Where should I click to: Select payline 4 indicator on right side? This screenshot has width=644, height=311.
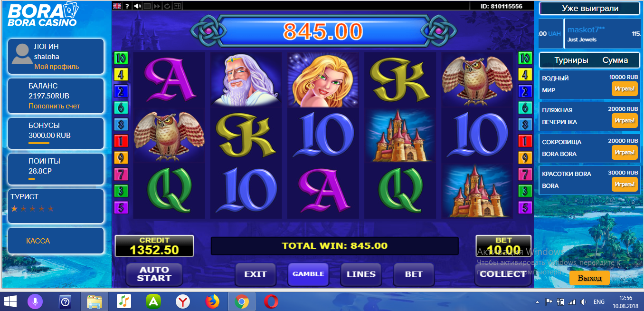525,75
